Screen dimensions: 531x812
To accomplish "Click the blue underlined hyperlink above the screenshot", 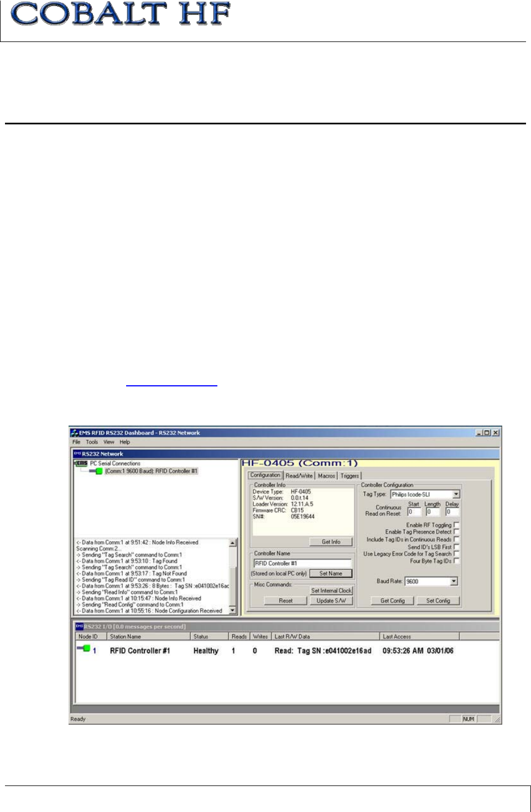I will click(171, 383).
